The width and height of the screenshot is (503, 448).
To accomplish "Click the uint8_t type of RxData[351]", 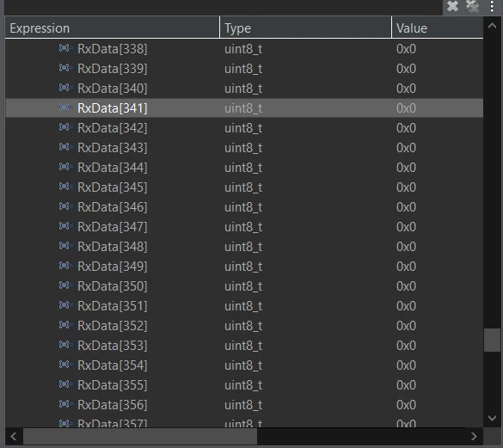I will point(243,306).
